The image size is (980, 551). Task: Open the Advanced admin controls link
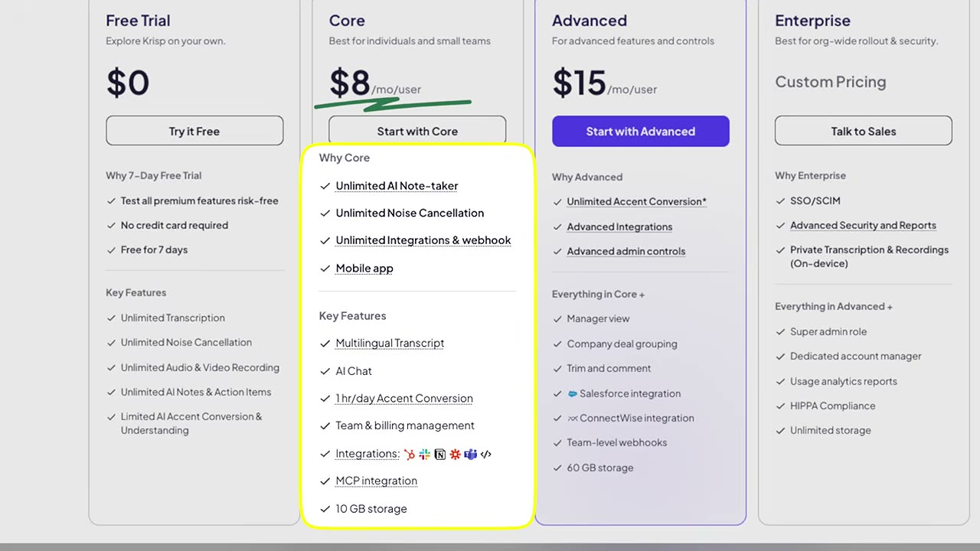click(626, 252)
